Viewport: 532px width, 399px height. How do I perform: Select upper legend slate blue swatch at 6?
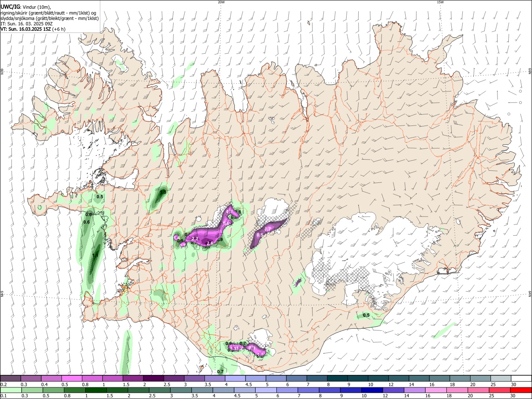coord(296,378)
